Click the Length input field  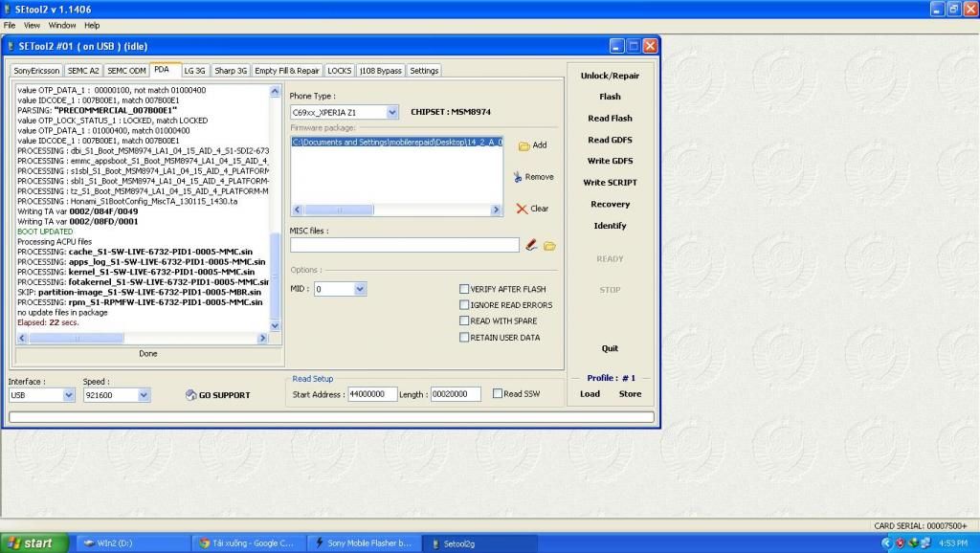(x=457, y=394)
